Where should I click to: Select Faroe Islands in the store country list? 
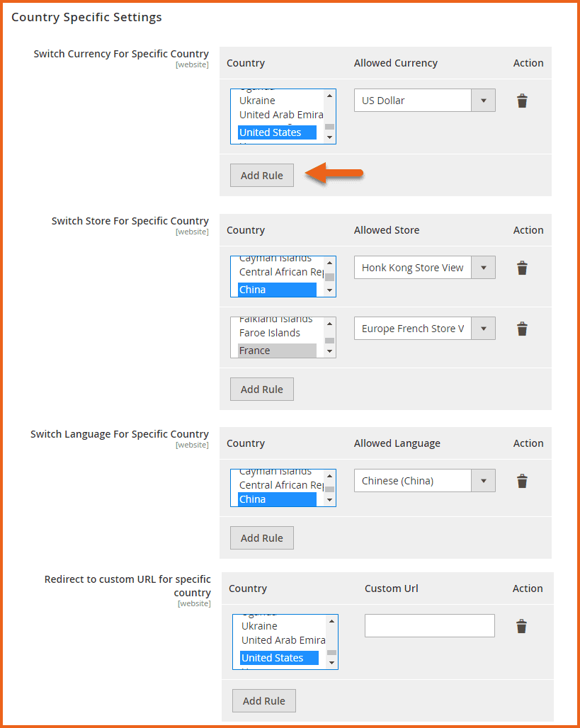click(x=270, y=333)
